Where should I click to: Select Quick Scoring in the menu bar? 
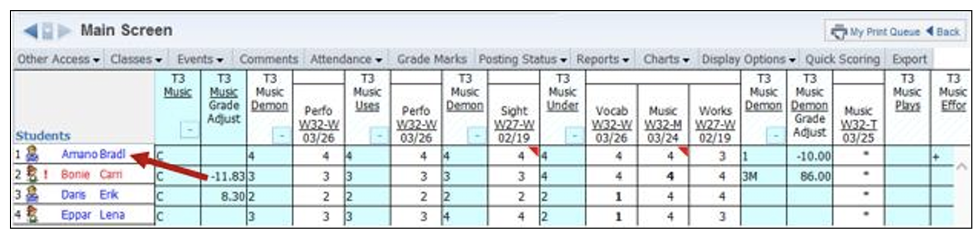tap(842, 59)
